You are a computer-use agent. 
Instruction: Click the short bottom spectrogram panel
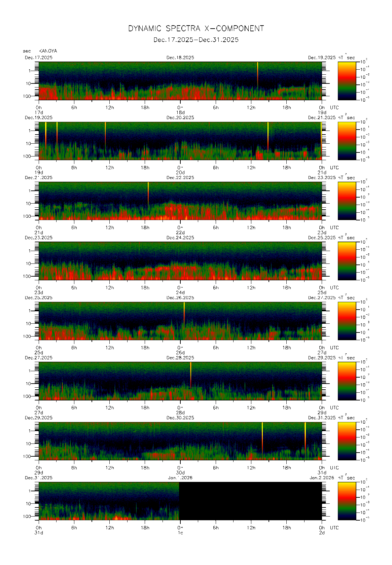tap(109, 501)
